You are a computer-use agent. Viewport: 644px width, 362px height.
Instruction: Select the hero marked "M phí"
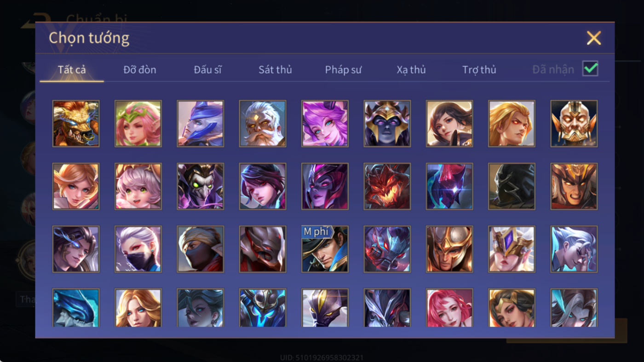(325, 249)
